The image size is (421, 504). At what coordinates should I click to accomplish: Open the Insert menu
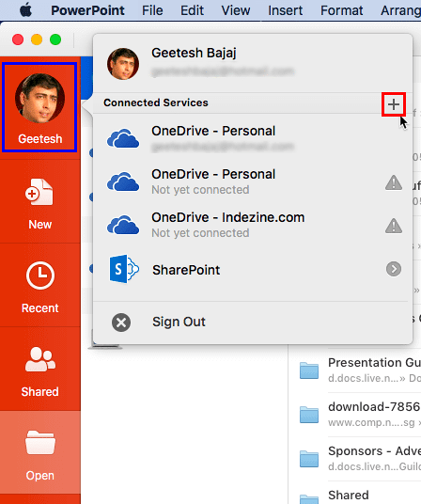point(285,10)
